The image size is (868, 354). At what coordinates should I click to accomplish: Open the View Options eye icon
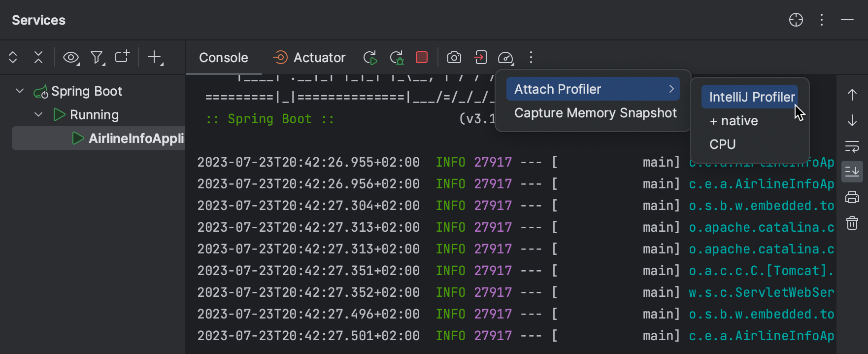[x=71, y=58]
